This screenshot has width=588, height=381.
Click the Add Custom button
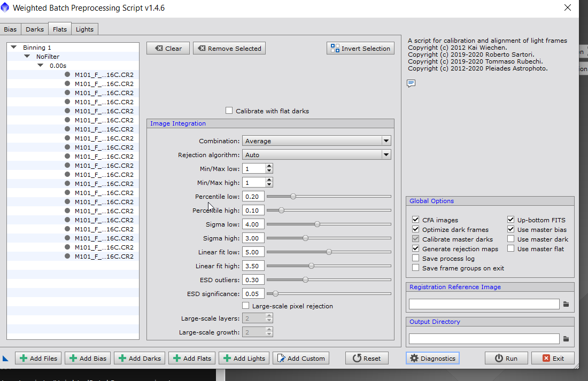click(301, 358)
